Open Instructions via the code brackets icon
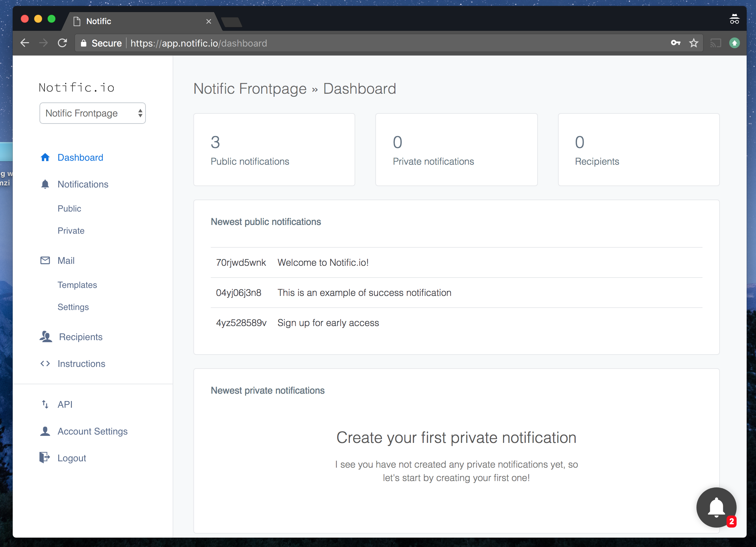The width and height of the screenshot is (756, 547). 45,364
